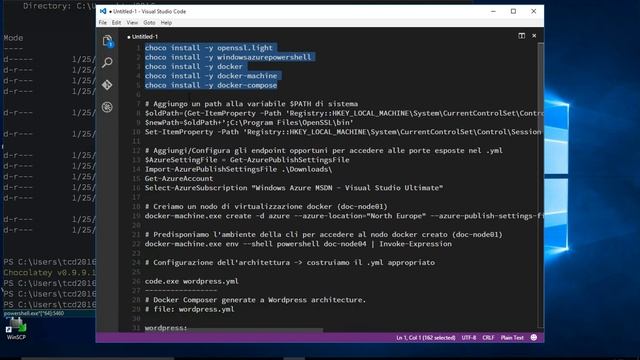This screenshot has height=360, width=640.
Task: Click the Ln 1, Col 1 status indicator
Action: 426,338
